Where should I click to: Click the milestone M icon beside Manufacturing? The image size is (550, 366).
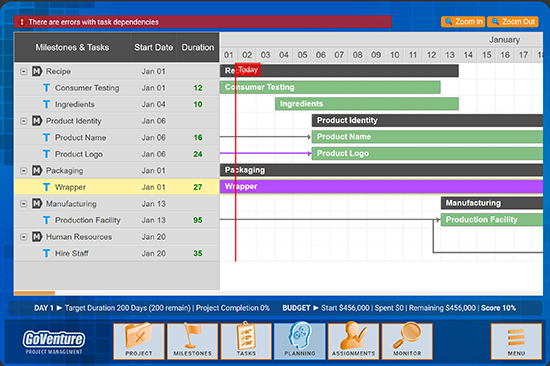point(37,204)
